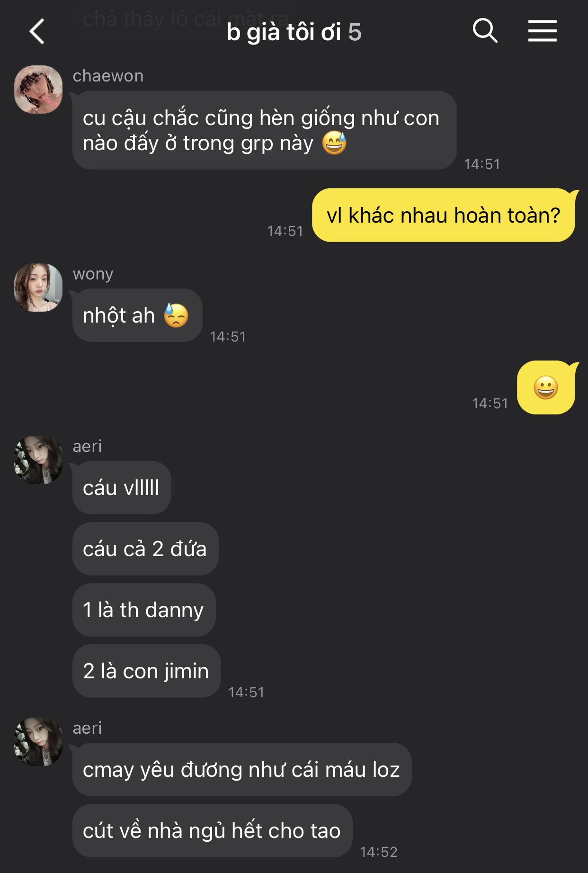Tap the 'cáu vlllll' message bubble

(122, 487)
